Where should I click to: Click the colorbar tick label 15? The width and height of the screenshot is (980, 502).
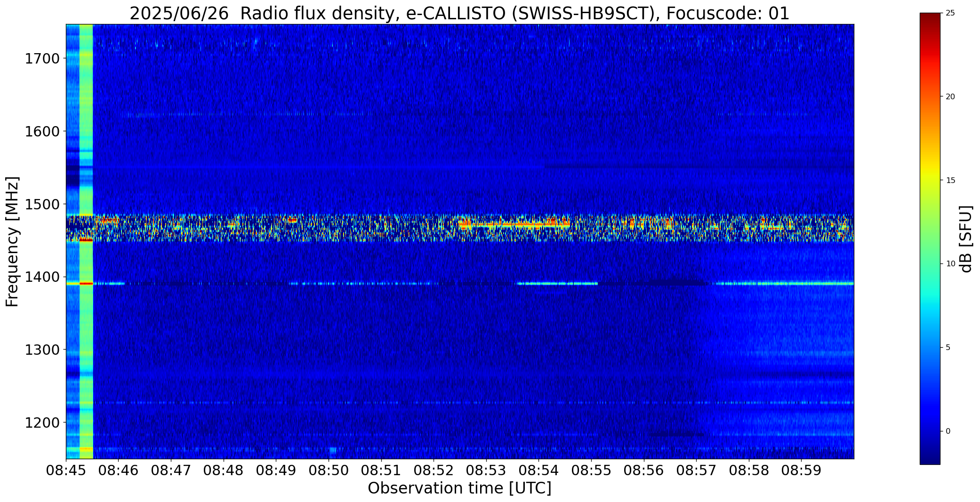950,181
